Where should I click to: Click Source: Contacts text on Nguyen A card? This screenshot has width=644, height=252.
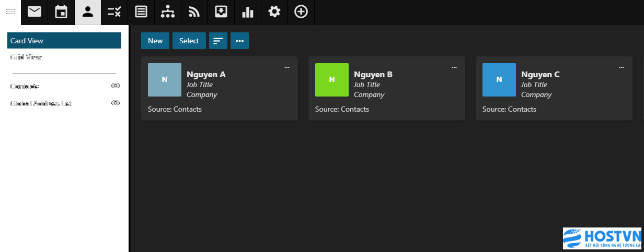pyautogui.click(x=175, y=109)
